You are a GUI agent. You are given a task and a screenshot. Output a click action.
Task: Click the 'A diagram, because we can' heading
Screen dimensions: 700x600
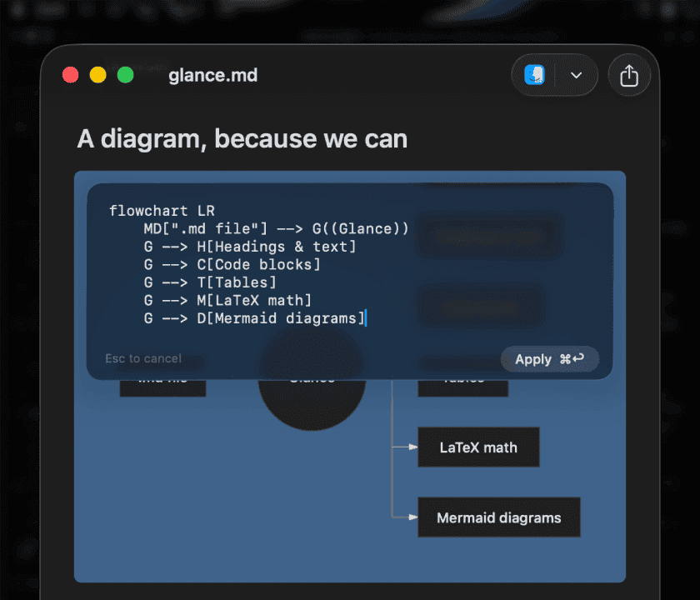pyautogui.click(x=242, y=139)
